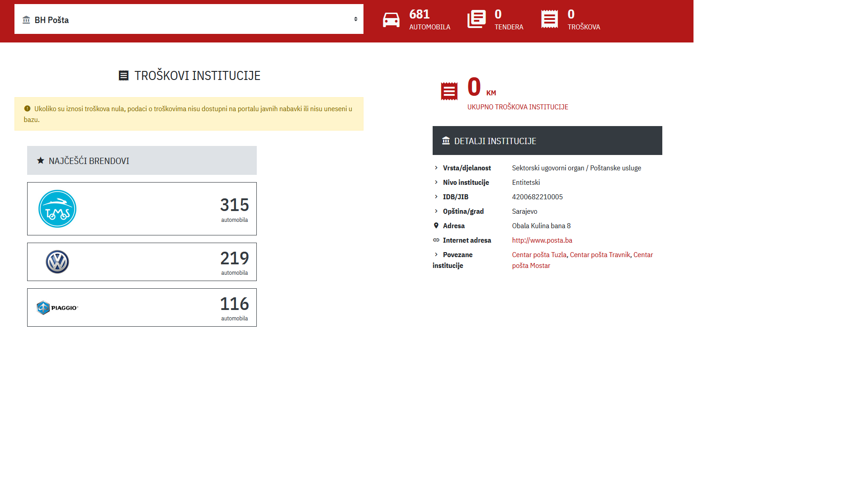The width and height of the screenshot is (868, 488).
Task: Click the star icon in NAJČEŠĆI BRENDOVI
Action: click(x=41, y=160)
